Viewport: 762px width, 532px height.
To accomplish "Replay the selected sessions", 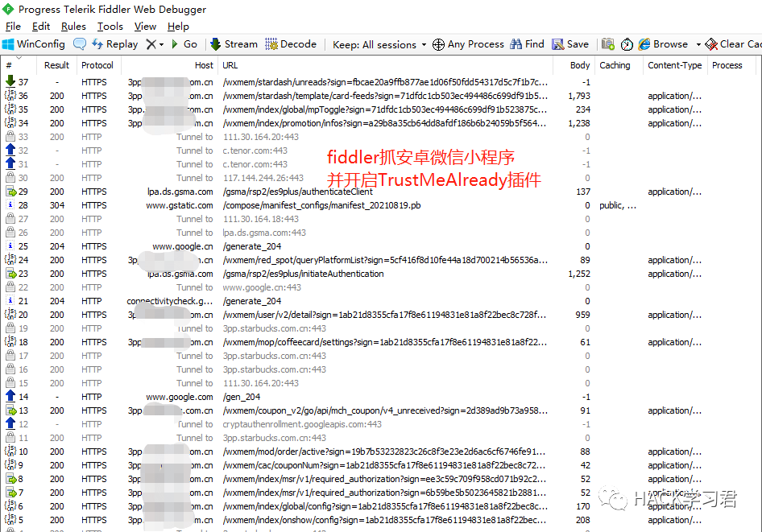I will pyautogui.click(x=115, y=44).
